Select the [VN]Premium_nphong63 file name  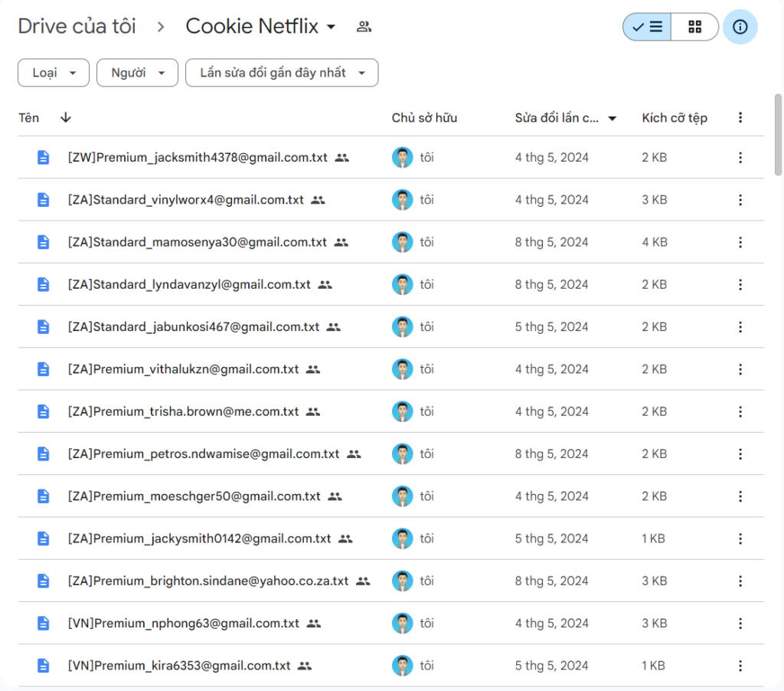[x=184, y=624]
